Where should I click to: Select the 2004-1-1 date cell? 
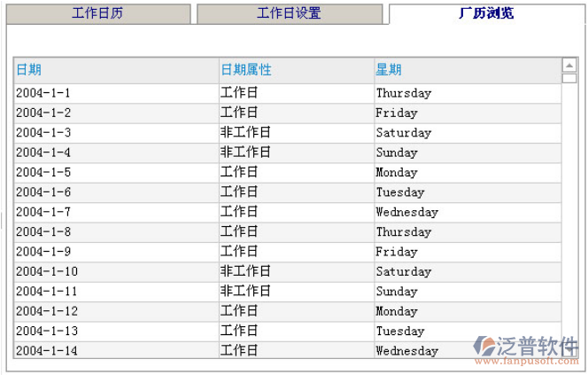(43, 93)
